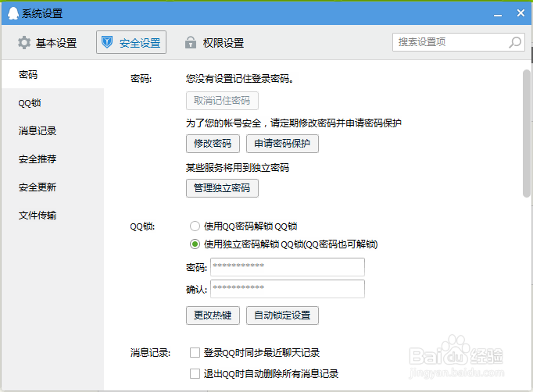Click the 更改热键 button
Screen dimensions: 533x392
(x=213, y=315)
